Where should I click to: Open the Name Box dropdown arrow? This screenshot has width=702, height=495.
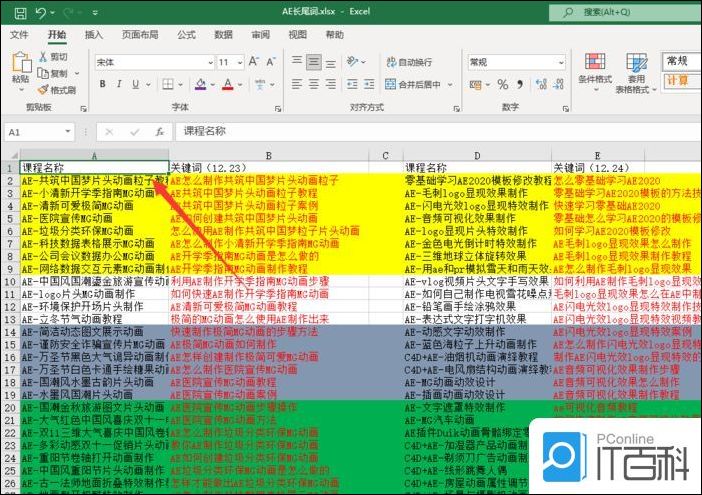(68, 132)
